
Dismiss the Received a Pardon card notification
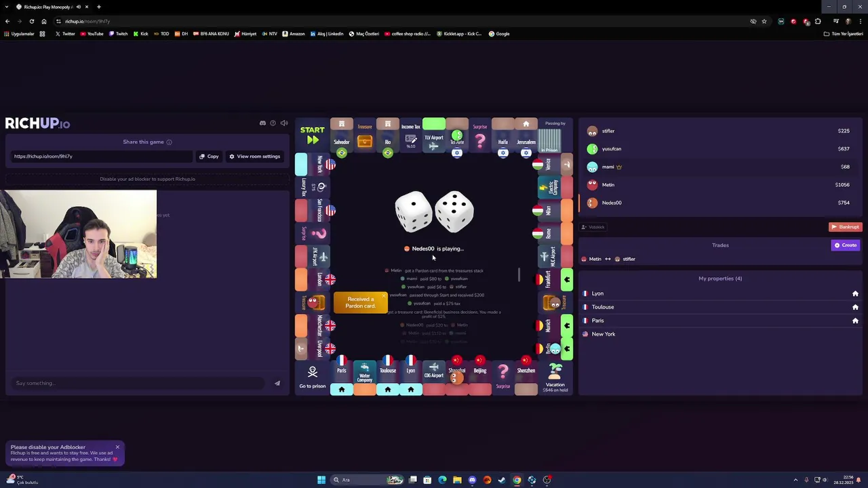(383, 296)
